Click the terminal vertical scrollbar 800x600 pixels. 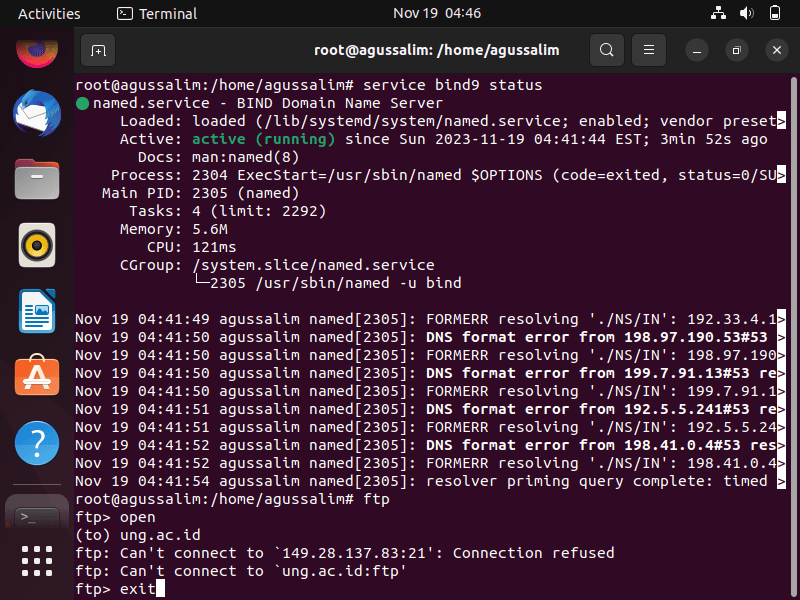pos(793,337)
